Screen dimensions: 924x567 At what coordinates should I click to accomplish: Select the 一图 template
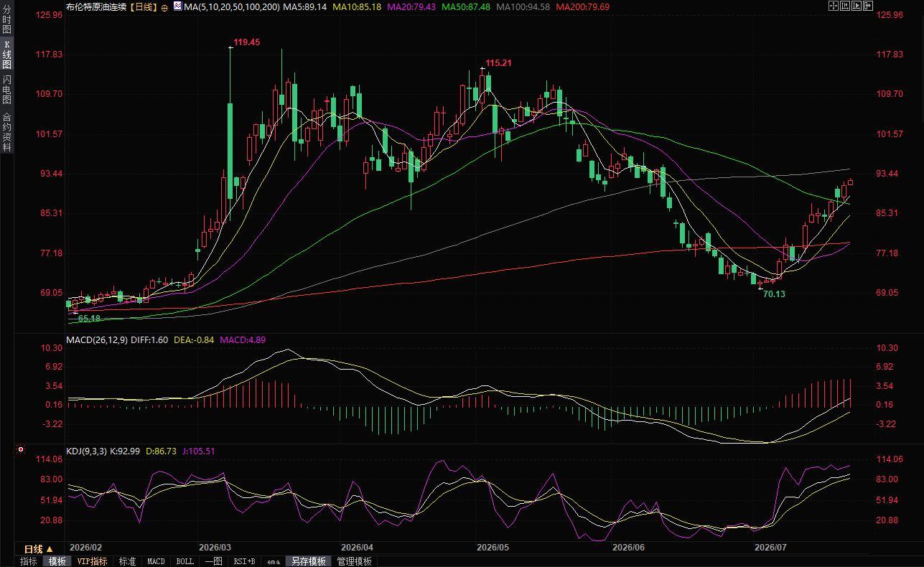(x=213, y=561)
